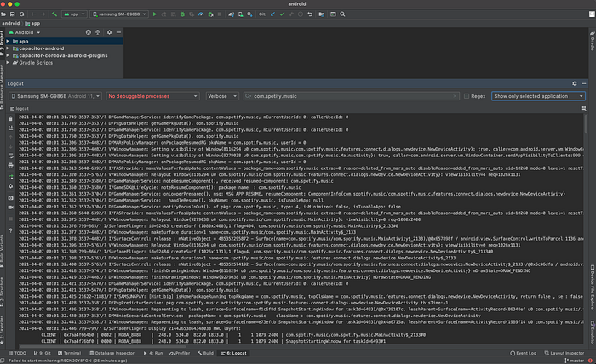The width and height of the screenshot is (596, 364).
Task: Open the Database Inspector tab
Action: click(x=112, y=353)
